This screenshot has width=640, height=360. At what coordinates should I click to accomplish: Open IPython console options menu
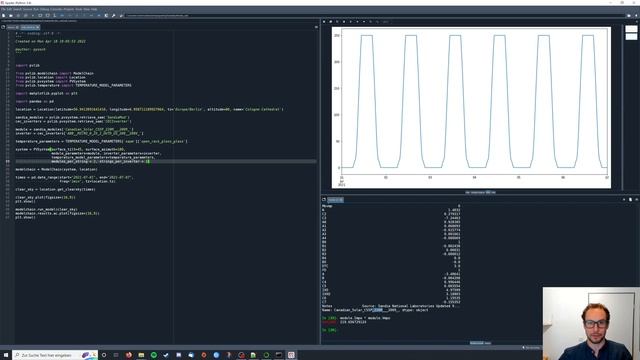click(637, 200)
